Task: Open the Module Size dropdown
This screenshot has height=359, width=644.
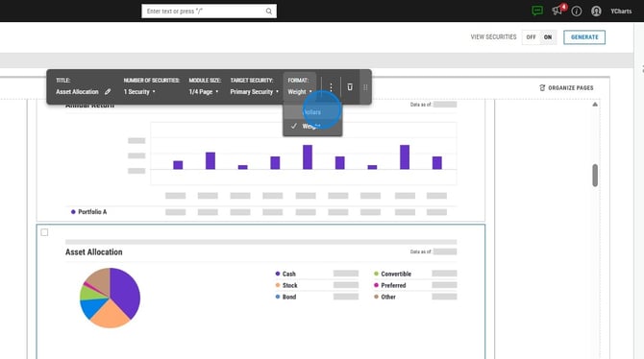Action: click(x=204, y=91)
